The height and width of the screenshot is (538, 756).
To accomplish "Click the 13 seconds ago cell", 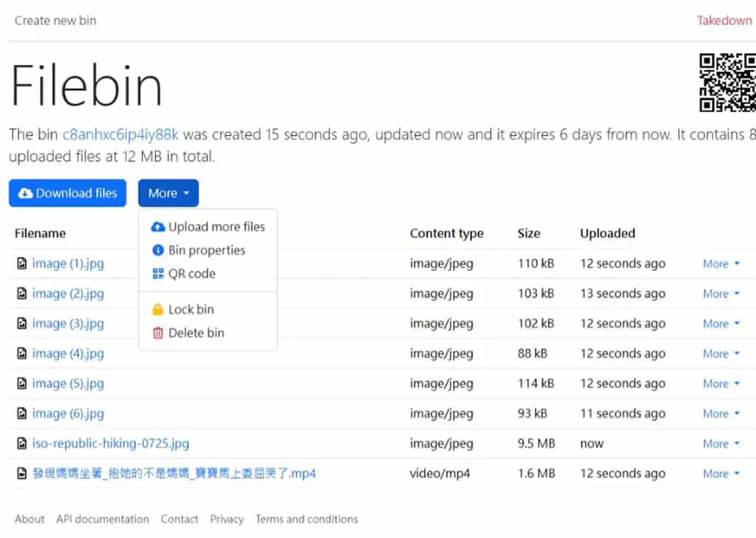I will (x=622, y=294).
